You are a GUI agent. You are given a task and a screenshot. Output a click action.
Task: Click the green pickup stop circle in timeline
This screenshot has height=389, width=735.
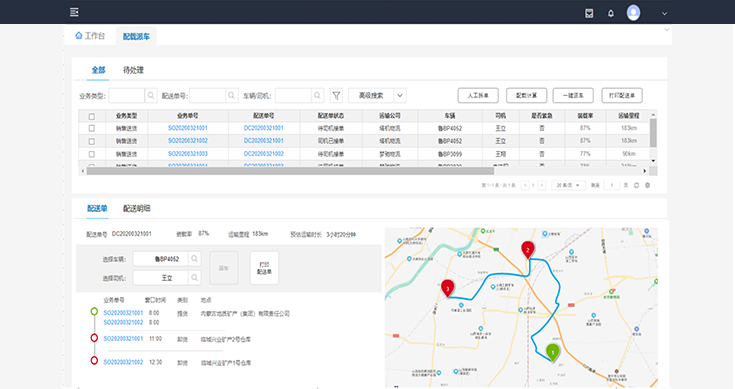click(x=94, y=312)
